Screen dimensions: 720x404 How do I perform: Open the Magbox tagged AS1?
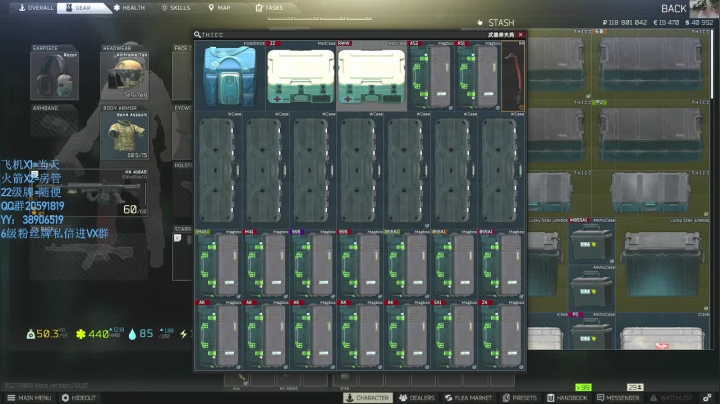point(478,76)
